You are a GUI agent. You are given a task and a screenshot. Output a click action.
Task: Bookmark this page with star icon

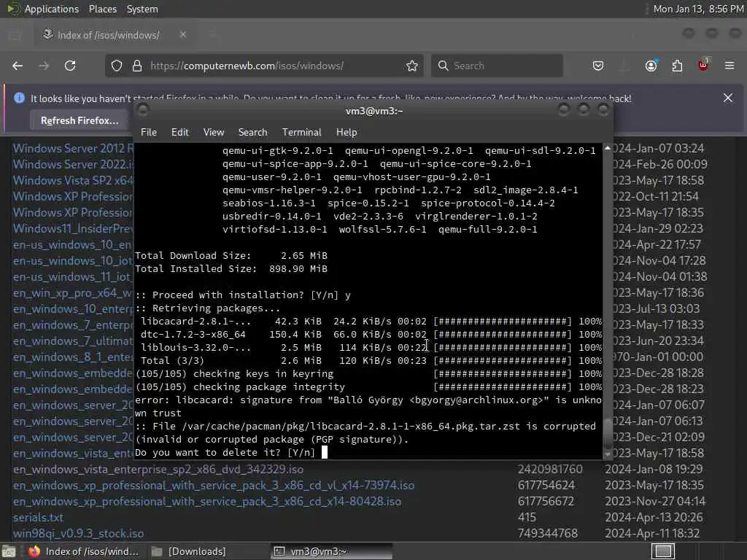coord(412,66)
